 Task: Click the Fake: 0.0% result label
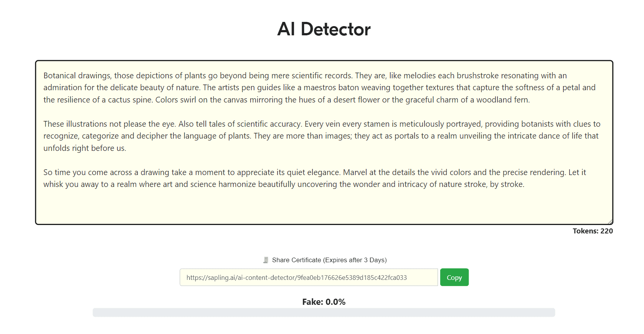tap(324, 302)
